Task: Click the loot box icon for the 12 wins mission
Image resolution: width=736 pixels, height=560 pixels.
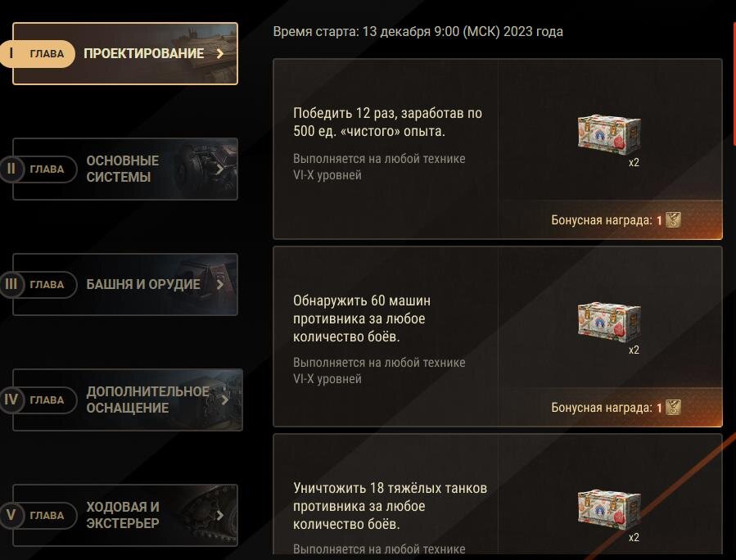Action: tap(609, 134)
